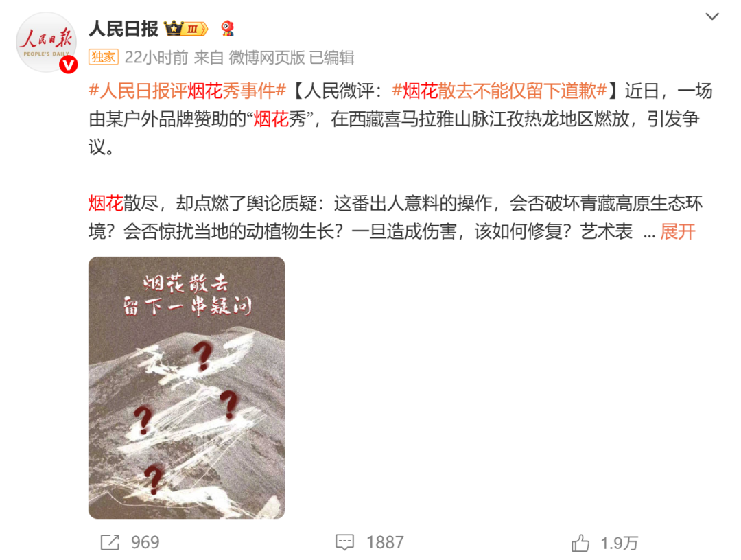Open hashtag #烟花散去不能仅留下道歉#
This screenshot has width=741, height=560.
click(499, 91)
